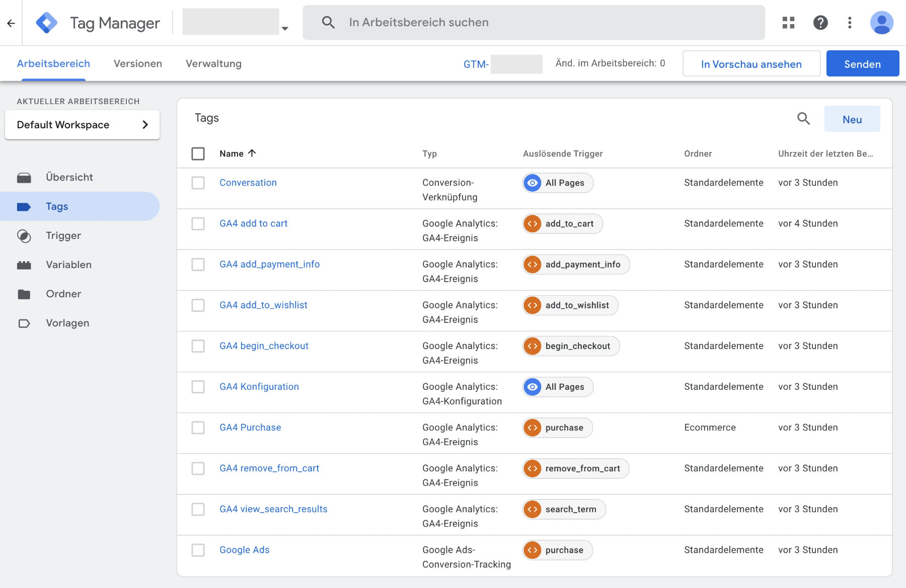
Task: Click the remove_from_cart trigger chip
Action: [x=576, y=468]
